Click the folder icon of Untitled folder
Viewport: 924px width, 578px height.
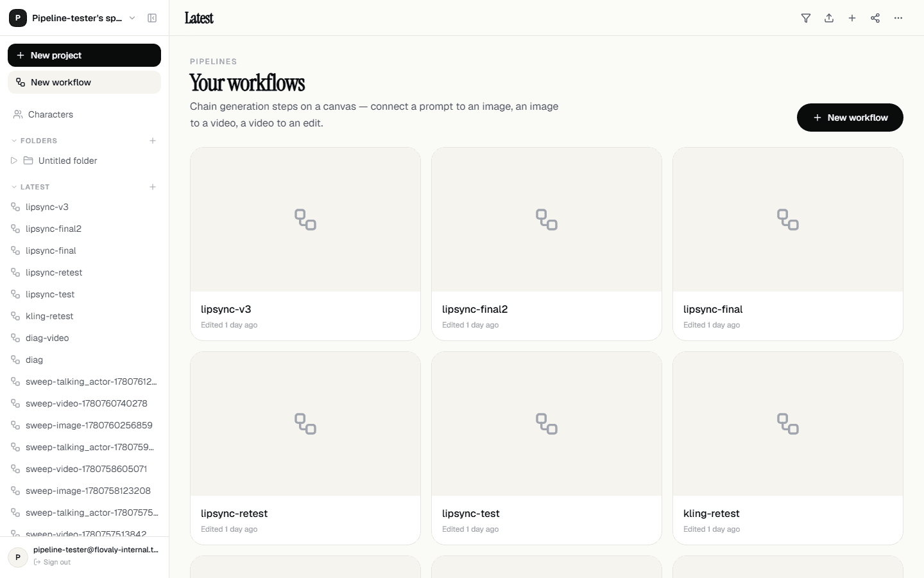click(x=28, y=161)
